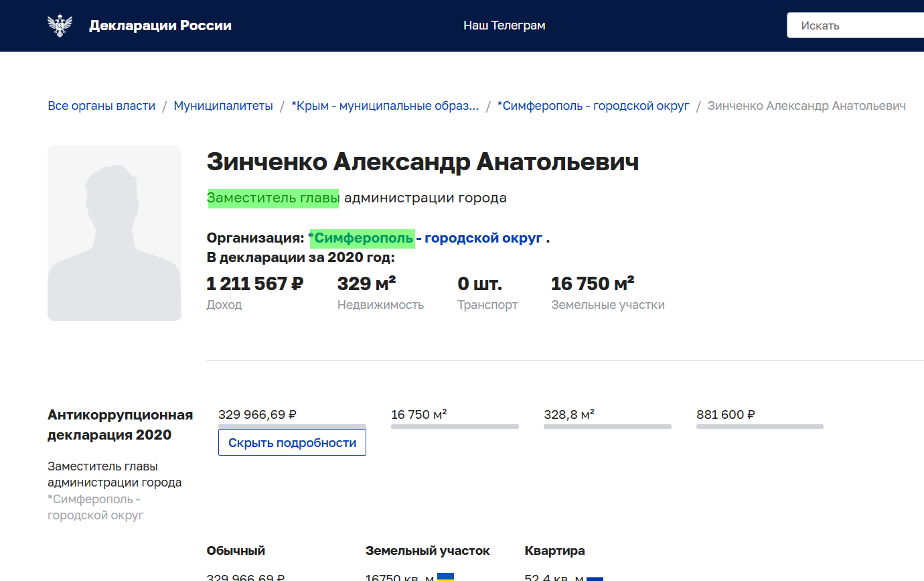924x581 pixels.
Task: Open the "*Симферополь - городской округ" breadcrumb
Action: pyautogui.click(x=593, y=105)
